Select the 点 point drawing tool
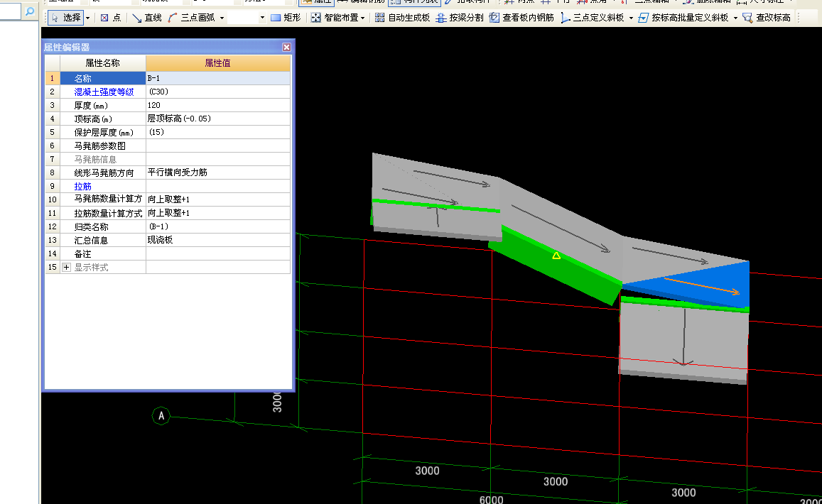This screenshot has width=822, height=504. click(x=111, y=18)
